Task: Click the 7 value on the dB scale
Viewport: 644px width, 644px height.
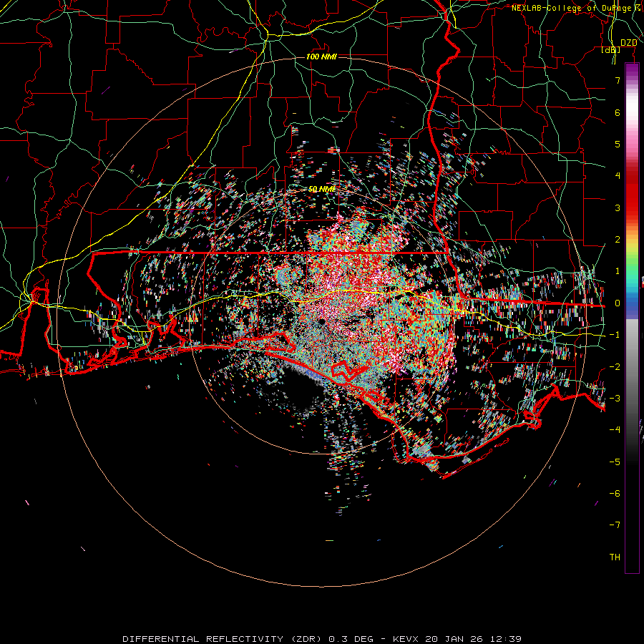Action: [x=618, y=80]
